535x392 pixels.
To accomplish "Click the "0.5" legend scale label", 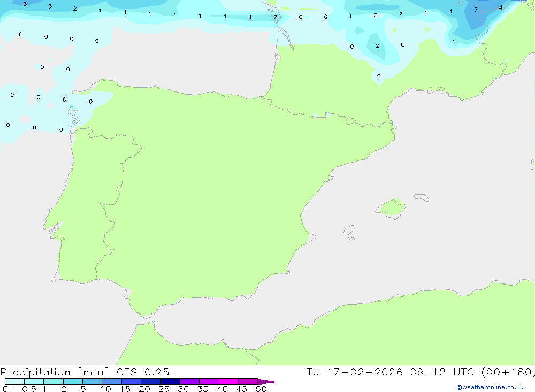I will pyautogui.click(x=29, y=389).
